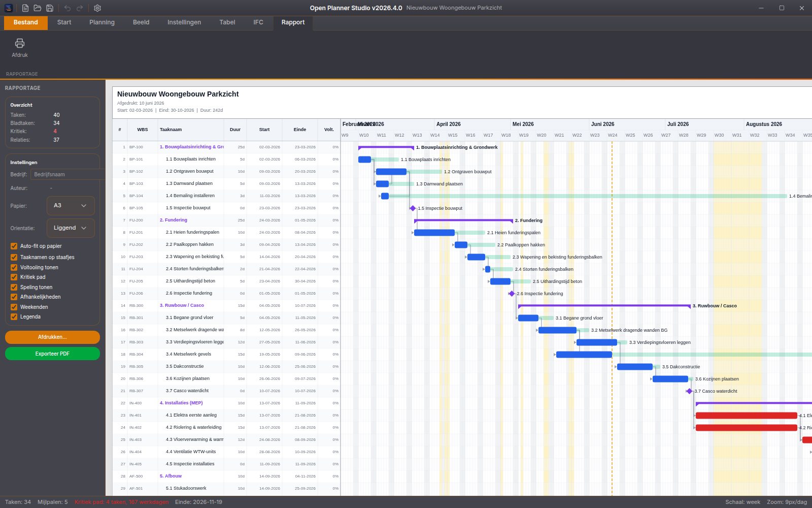Toggle Taaknamen op staafjes checkbox
812x508 pixels.
tap(14, 258)
